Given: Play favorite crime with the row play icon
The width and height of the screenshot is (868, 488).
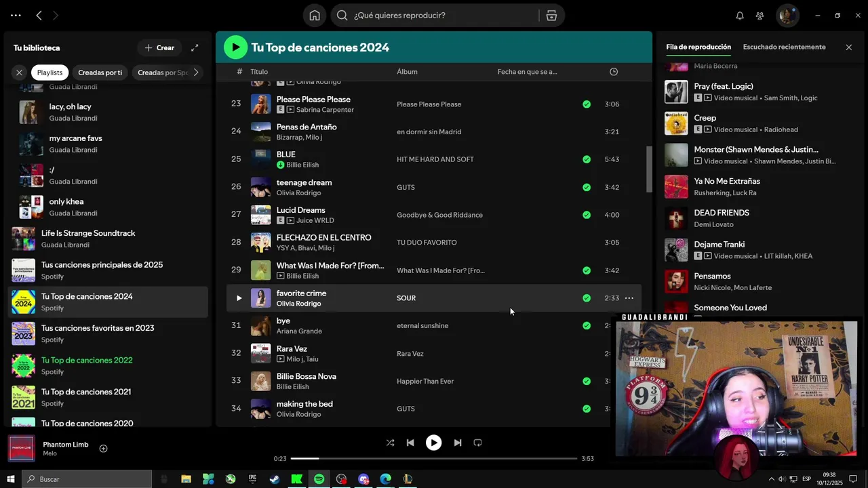Looking at the screenshot, I should (239, 298).
